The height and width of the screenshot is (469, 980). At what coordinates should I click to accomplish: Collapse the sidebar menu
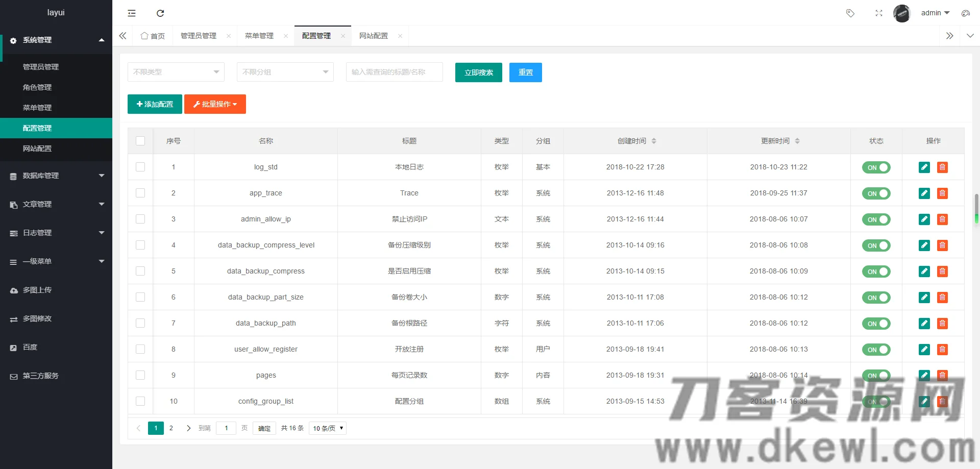click(131, 13)
